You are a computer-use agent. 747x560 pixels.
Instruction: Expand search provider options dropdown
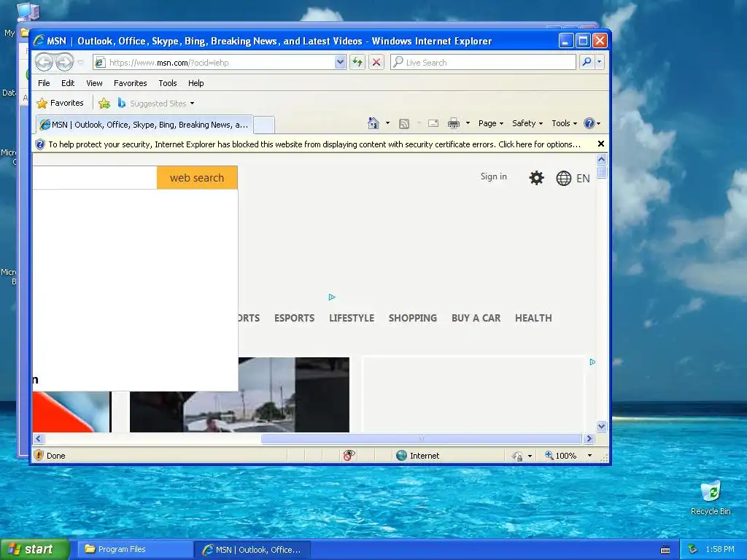pyautogui.click(x=600, y=62)
